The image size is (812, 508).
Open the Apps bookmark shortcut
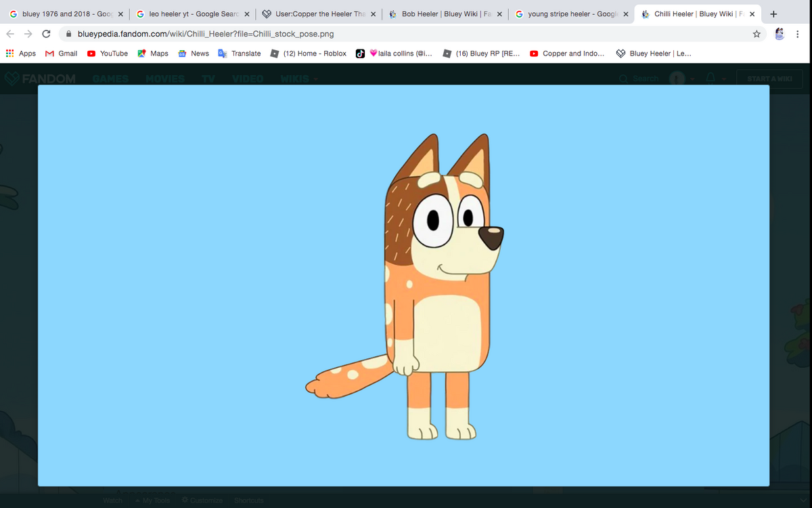[x=21, y=54]
